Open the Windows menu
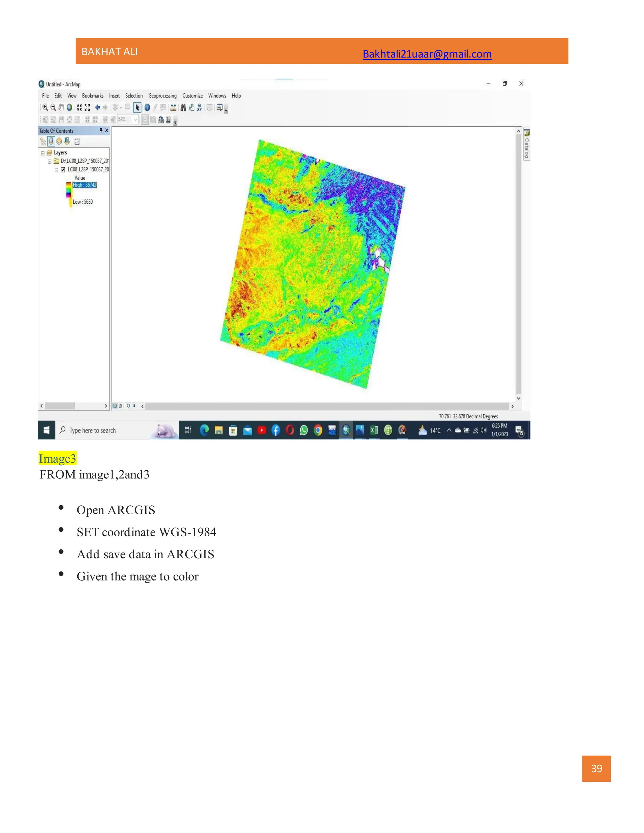This screenshot has height=833, width=644. point(217,96)
